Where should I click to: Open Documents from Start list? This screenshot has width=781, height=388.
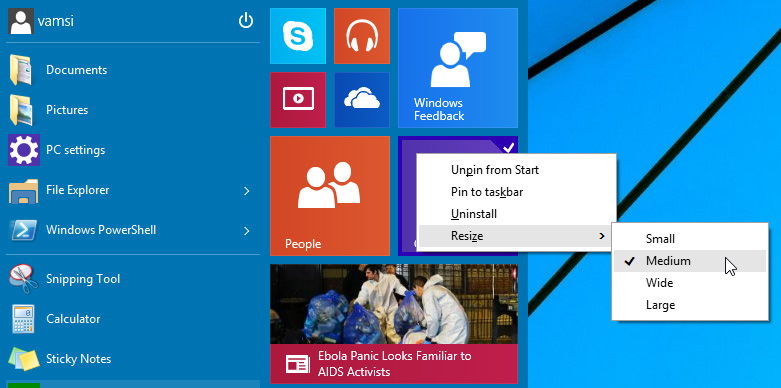[x=76, y=70]
